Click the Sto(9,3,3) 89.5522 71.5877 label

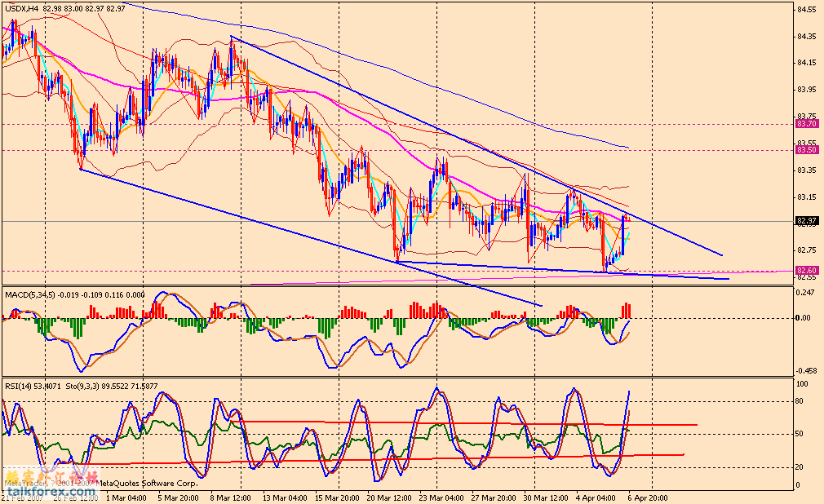[112, 387]
